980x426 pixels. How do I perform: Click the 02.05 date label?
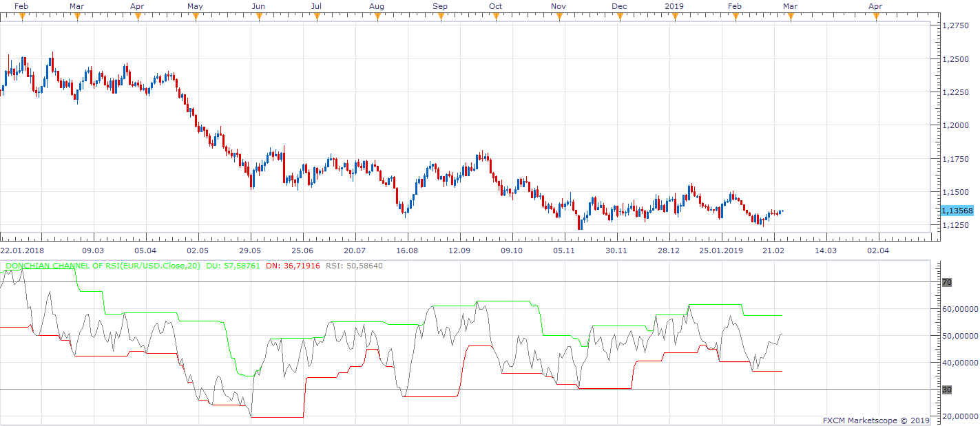[x=198, y=251]
